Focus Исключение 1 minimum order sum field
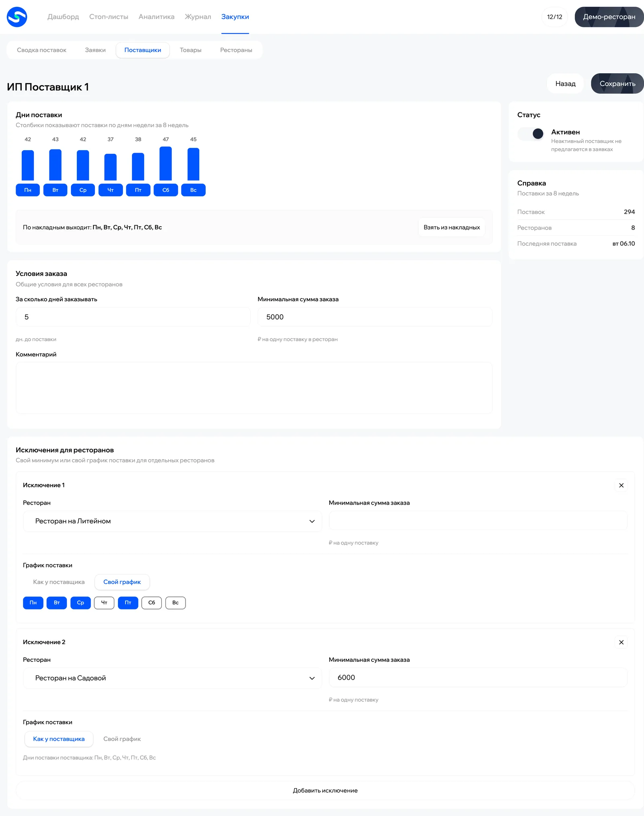The height and width of the screenshot is (816, 644). [x=478, y=521]
